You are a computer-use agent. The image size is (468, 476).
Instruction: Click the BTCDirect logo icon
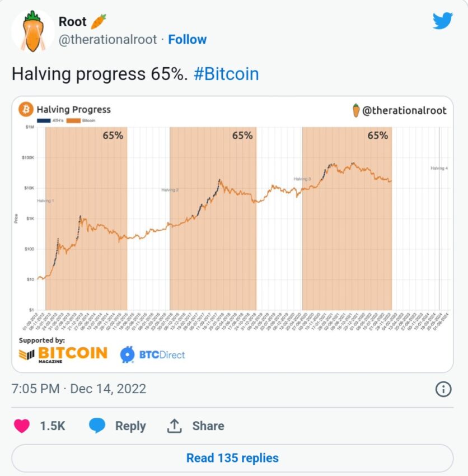(x=127, y=354)
